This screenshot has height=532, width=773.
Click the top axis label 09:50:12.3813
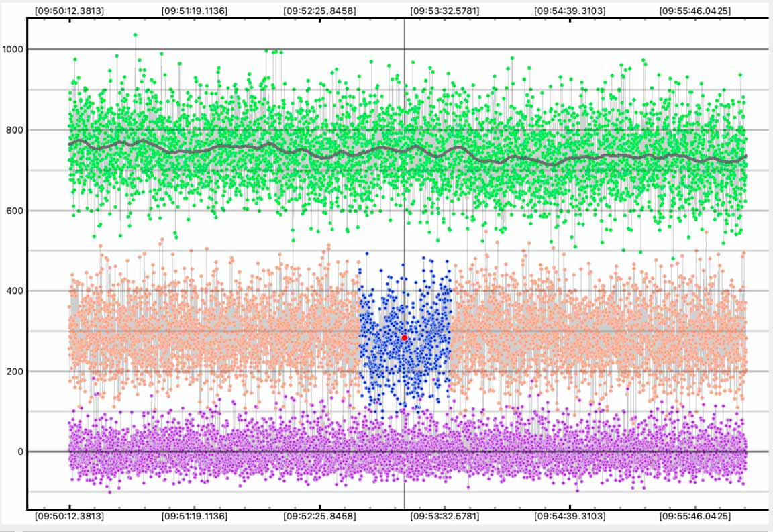[x=69, y=11]
